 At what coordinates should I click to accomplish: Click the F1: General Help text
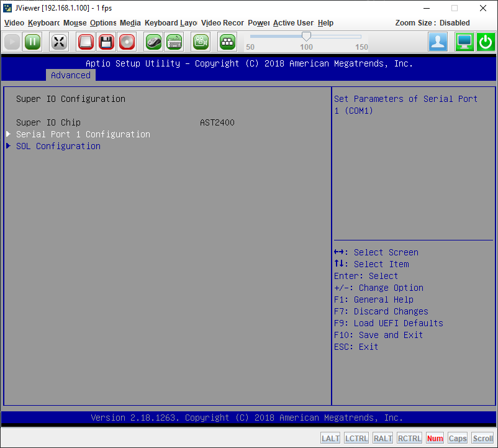374,299
